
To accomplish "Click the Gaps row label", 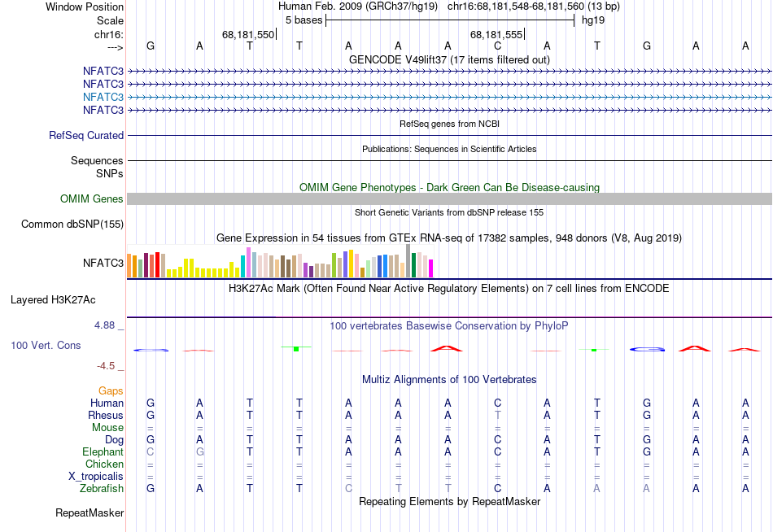I will 111,391.
